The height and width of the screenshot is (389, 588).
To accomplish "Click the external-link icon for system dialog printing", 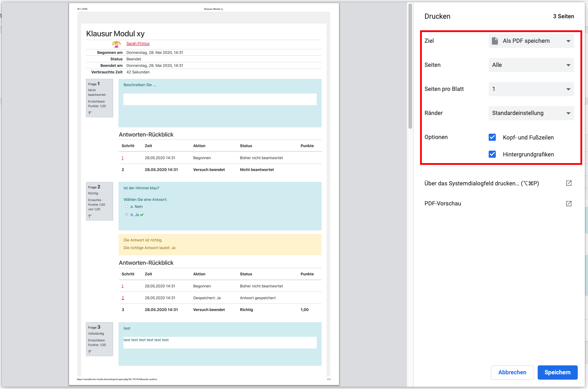I will click(568, 183).
